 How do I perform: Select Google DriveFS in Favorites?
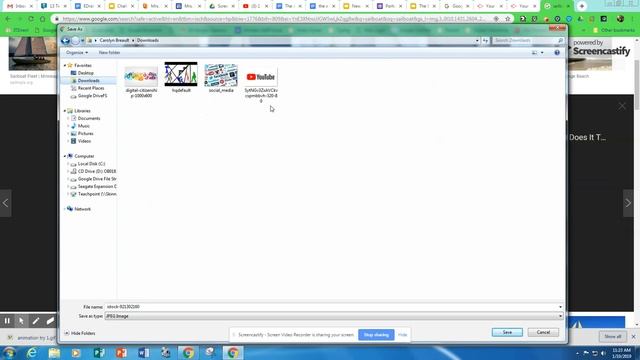pos(92,96)
